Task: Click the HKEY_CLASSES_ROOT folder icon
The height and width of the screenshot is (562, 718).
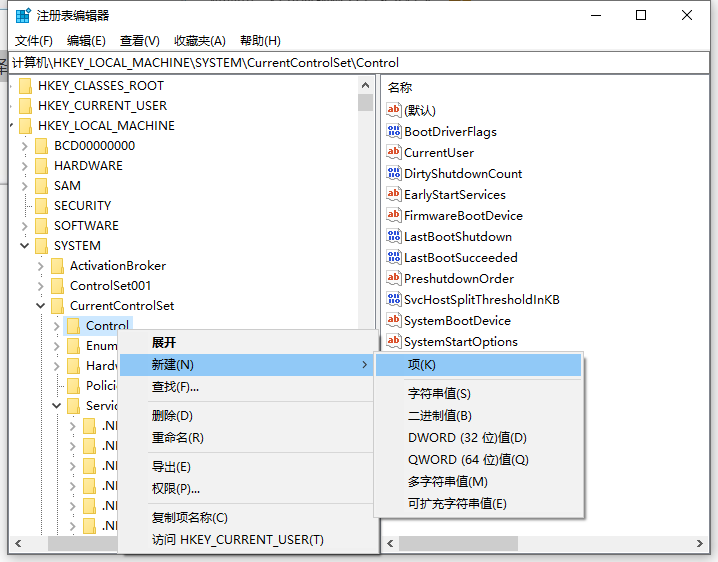Action: 25,86
